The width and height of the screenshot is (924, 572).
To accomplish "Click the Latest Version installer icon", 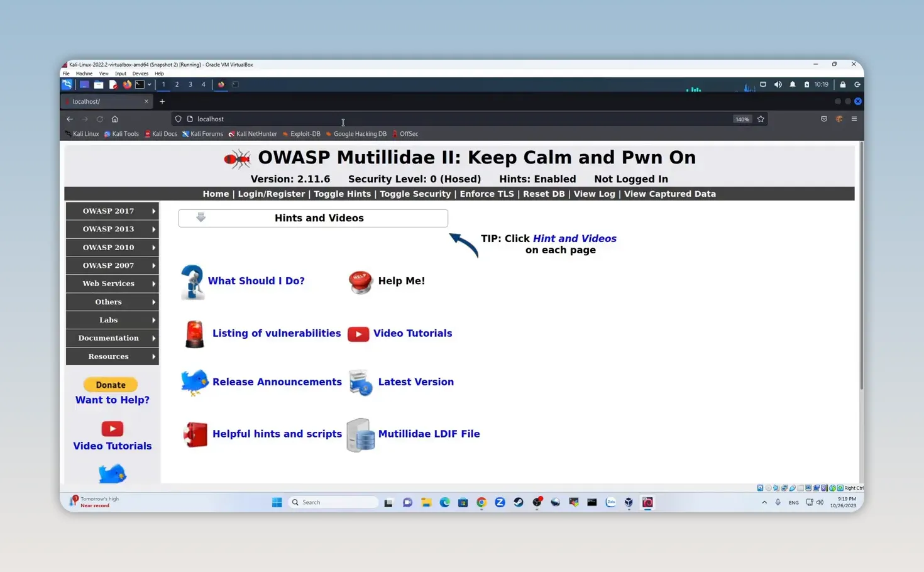I will [x=361, y=382].
